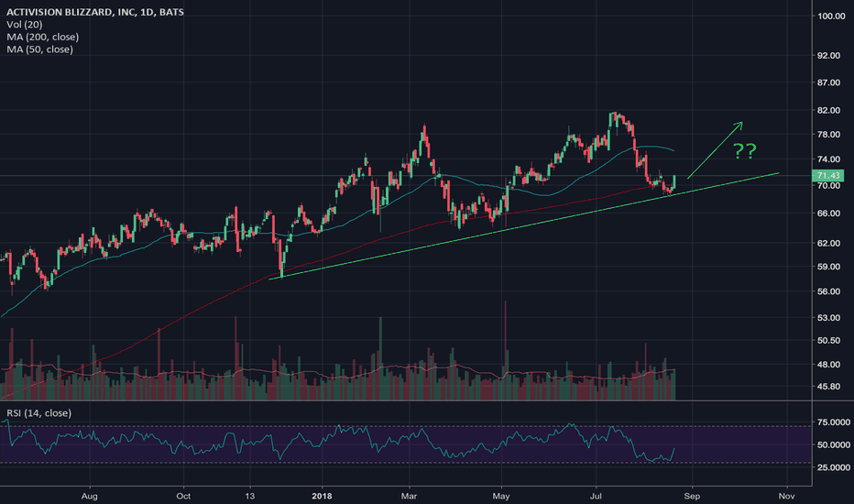Viewport: 854px width, 504px height.
Task: Click the 92.00 price axis label
Action: 829,56
